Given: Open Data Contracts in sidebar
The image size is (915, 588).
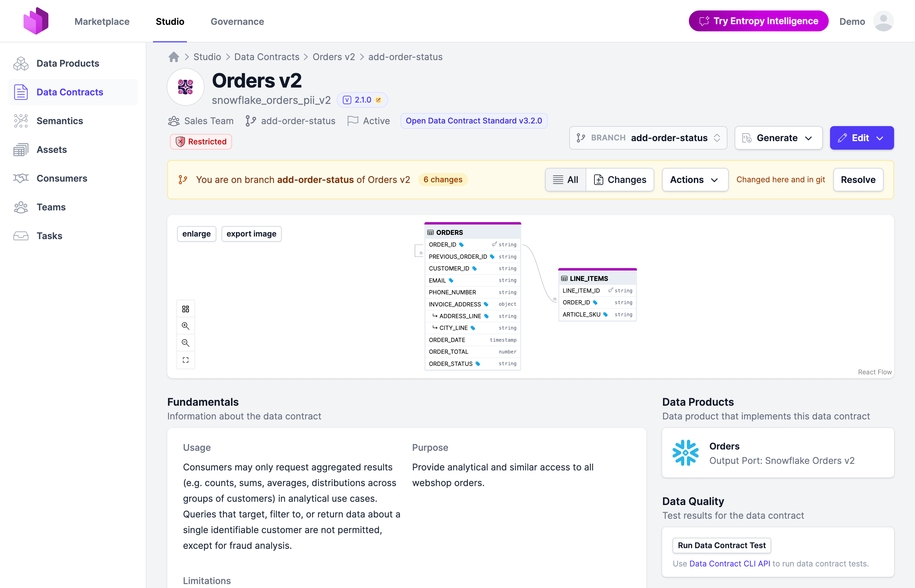Looking at the screenshot, I should tap(73, 92).
